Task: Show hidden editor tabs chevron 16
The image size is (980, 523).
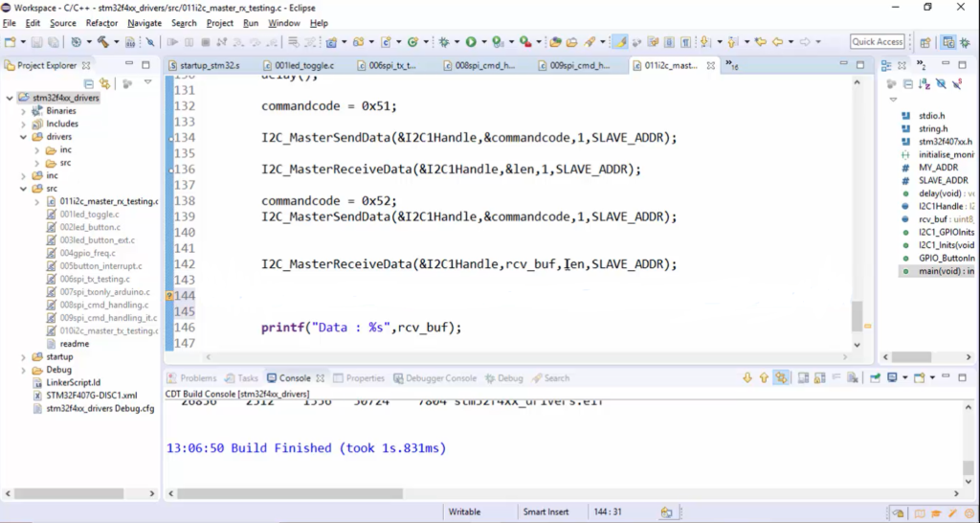Action: (x=730, y=65)
